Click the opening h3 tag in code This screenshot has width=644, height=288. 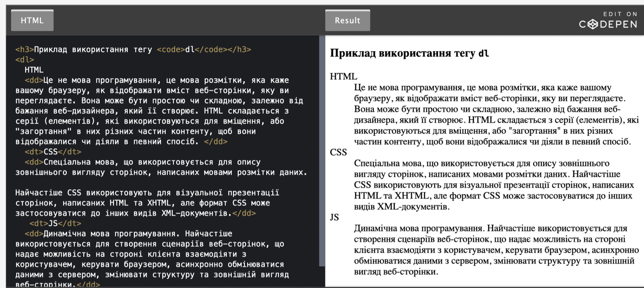coord(24,50)
